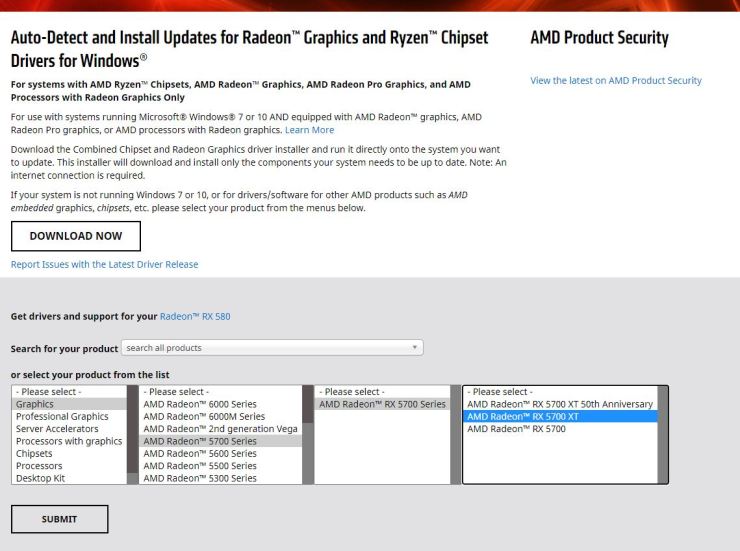View the latest on AMD Product Security
This screenshot has height=551, width=740.
click(x=616, y=80)
